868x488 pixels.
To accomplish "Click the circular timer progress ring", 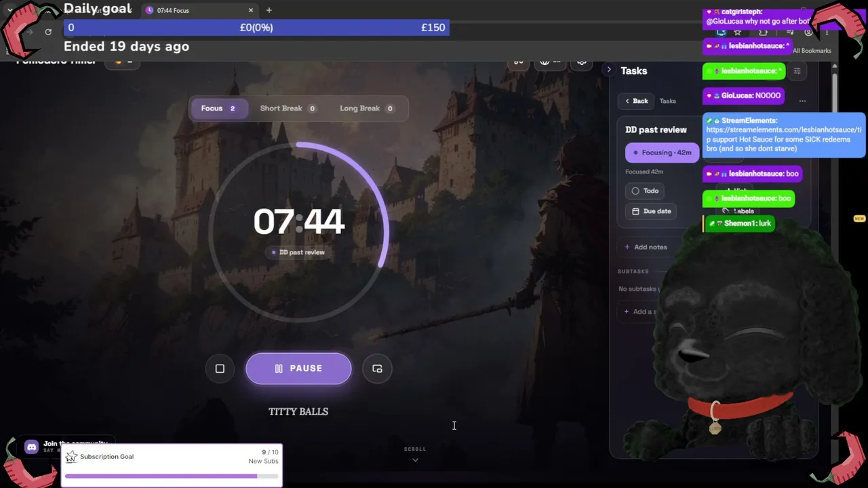I will pyautogui.click(x=298, y=231).
